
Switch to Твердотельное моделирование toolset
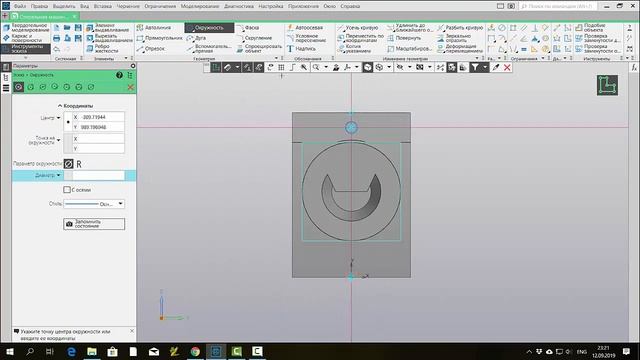coord(26,28)
